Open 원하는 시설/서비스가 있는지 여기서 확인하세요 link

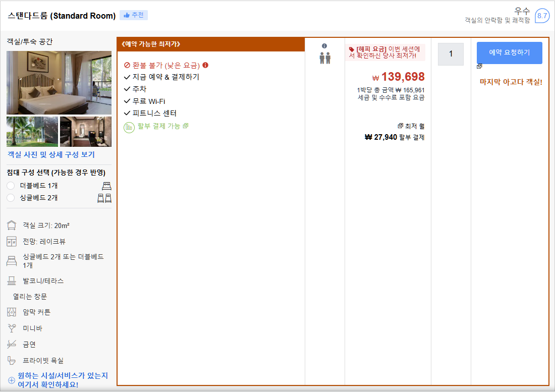tap(63, 380)
